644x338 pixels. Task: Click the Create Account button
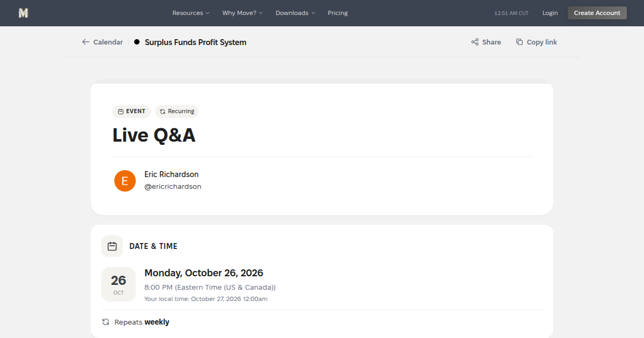pyautogui.click(x=597, y=13)
